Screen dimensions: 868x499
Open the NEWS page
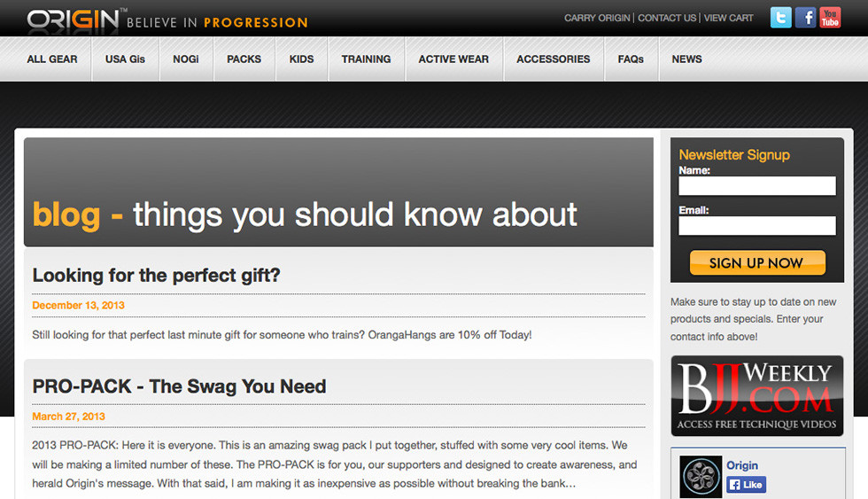[x=686, y=59]
